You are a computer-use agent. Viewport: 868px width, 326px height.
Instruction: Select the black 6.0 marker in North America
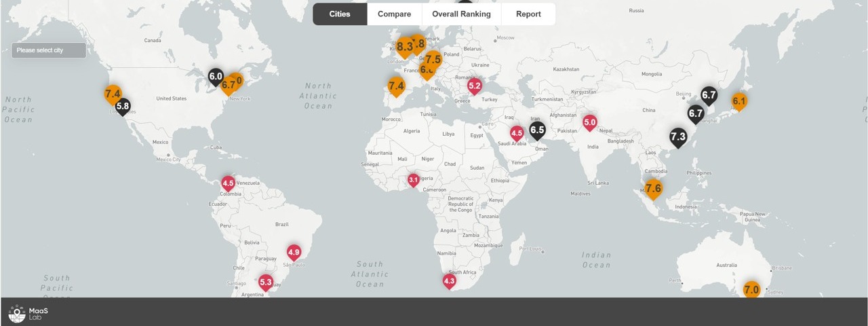[216, 76]
